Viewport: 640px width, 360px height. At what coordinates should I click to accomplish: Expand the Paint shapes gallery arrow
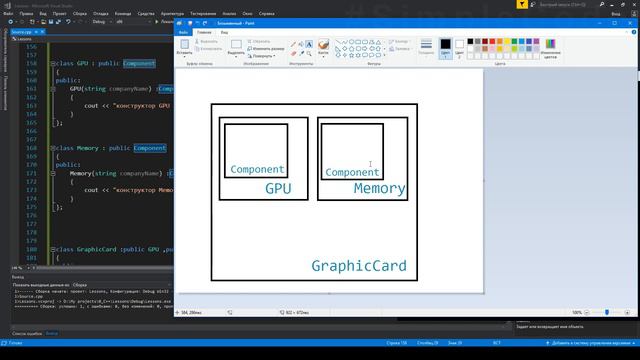(x=384, y=55)
